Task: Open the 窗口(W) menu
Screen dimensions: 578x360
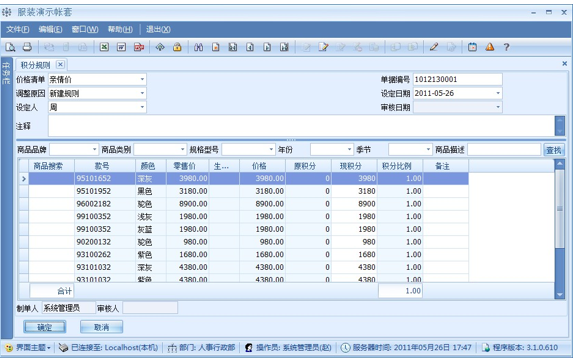Action: click(85, 29)
